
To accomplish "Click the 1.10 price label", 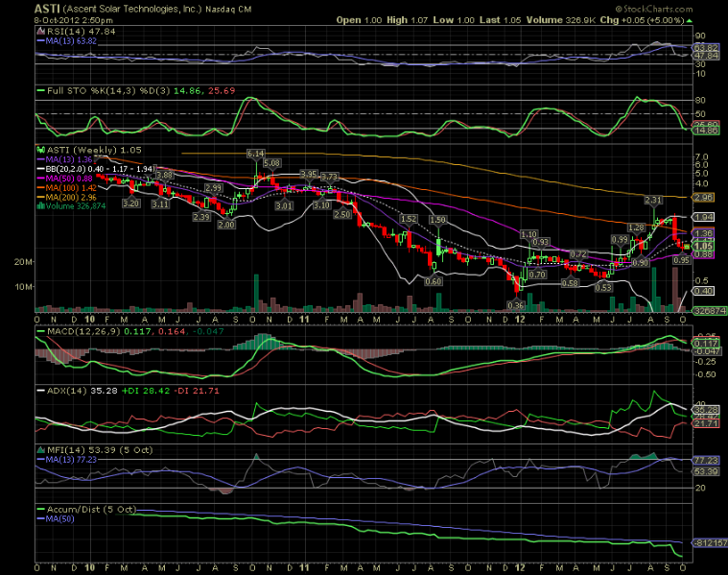I will (528, 235).
